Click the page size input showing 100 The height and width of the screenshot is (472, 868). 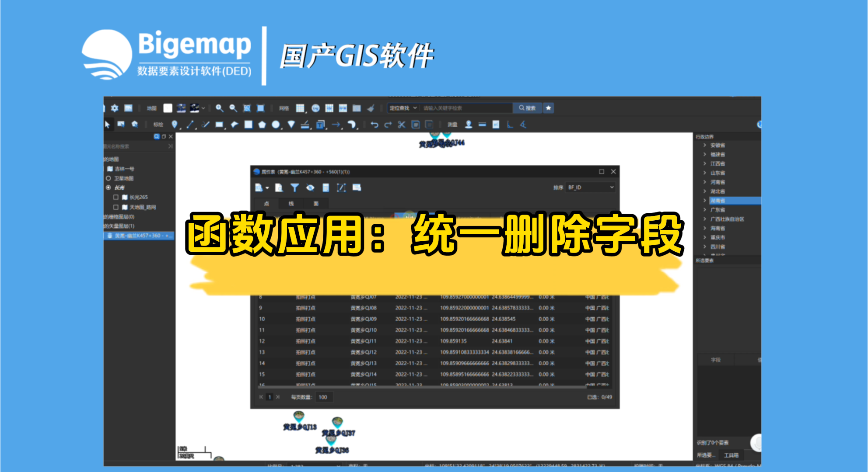[324, 397]
